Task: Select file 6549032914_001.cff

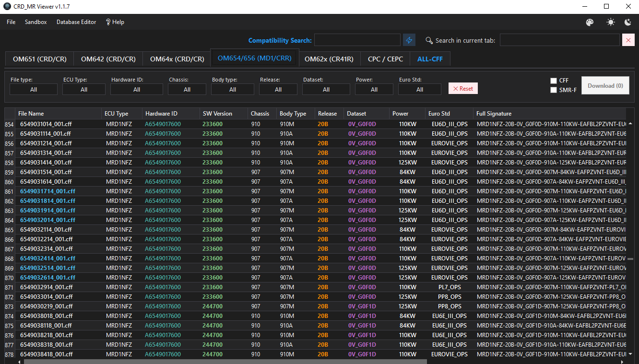Action: (46, 287)
